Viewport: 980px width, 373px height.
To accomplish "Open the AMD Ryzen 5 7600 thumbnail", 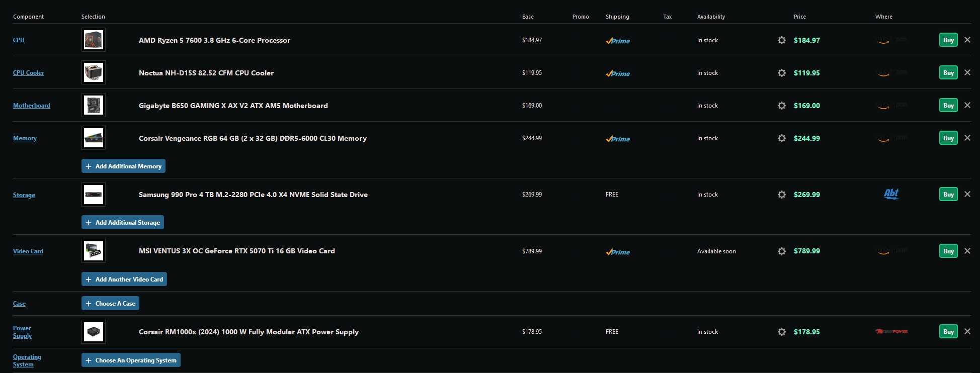I will coord(94,40).
